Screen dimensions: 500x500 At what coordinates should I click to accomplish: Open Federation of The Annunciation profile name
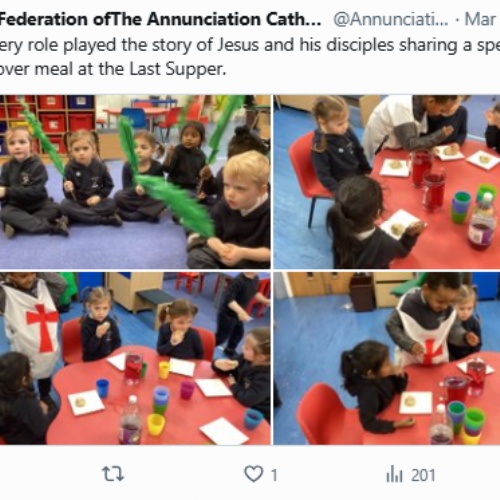(x=160, y=19)
